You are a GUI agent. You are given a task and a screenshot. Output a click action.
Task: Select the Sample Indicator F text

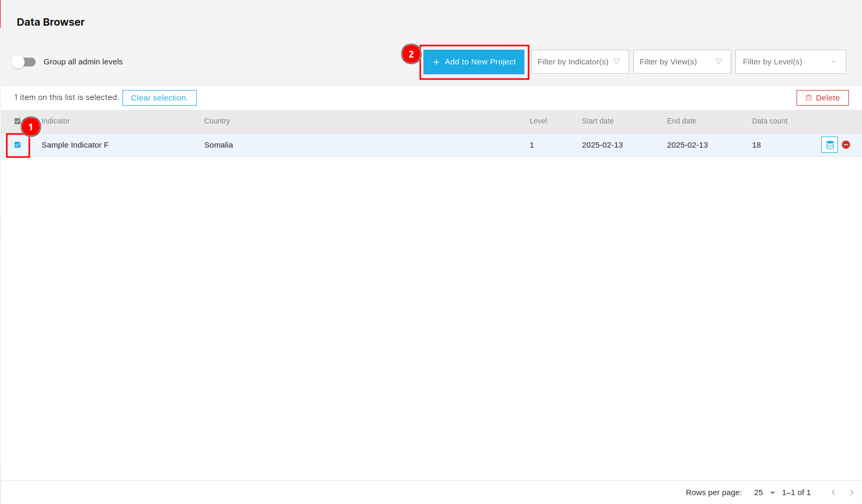click(75, 145)
